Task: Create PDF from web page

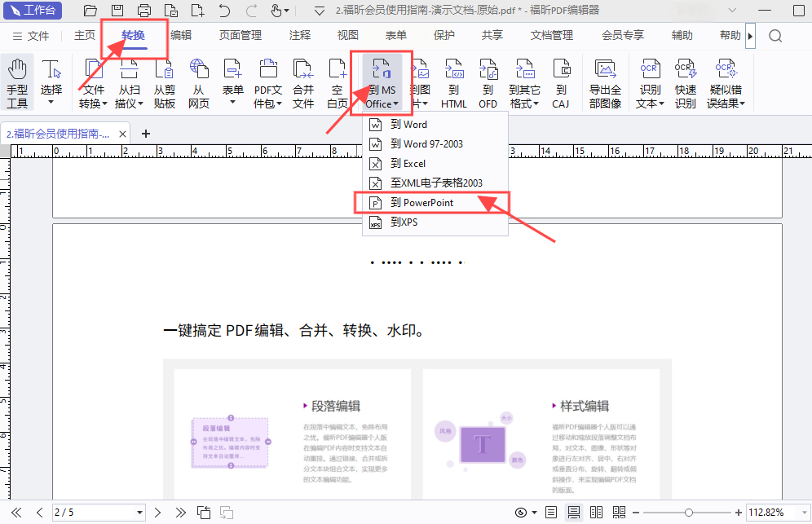Action: click(x=199, y=83)
